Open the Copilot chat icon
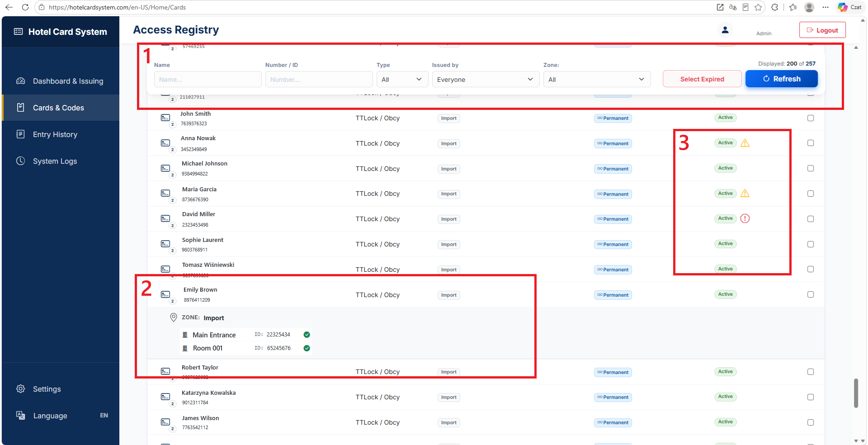The image size is (868, 445). click(x=843, y=7)
